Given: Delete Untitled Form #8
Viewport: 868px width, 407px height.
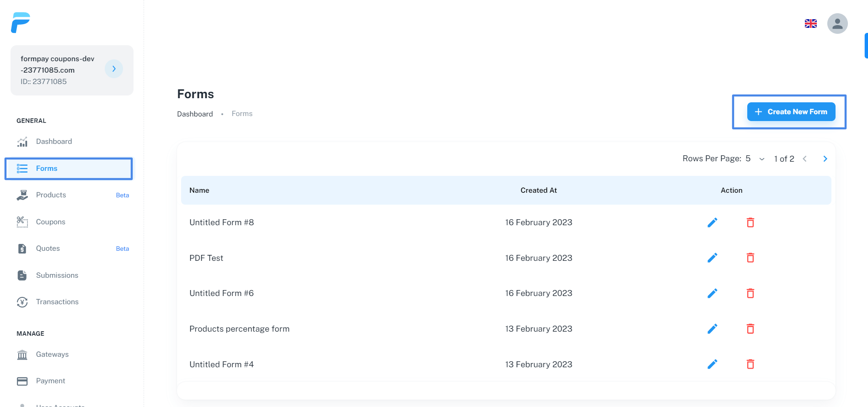Looking at the screenshot, I should pos(750,222).
